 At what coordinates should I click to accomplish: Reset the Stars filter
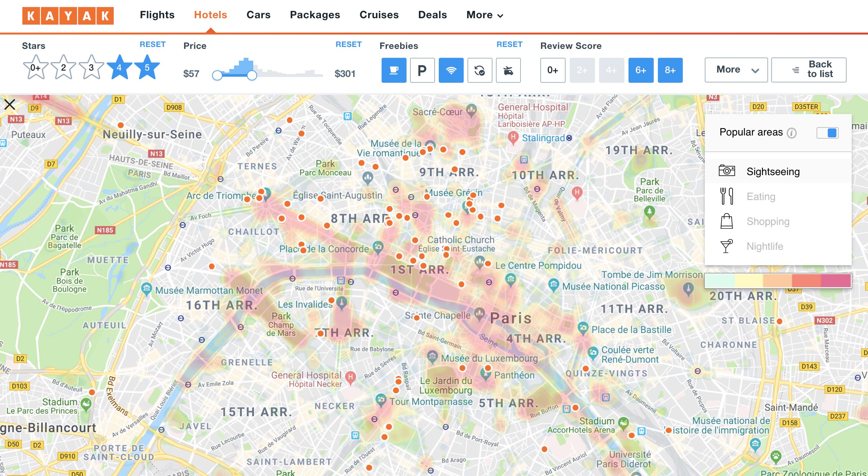[x=152, y=44]
